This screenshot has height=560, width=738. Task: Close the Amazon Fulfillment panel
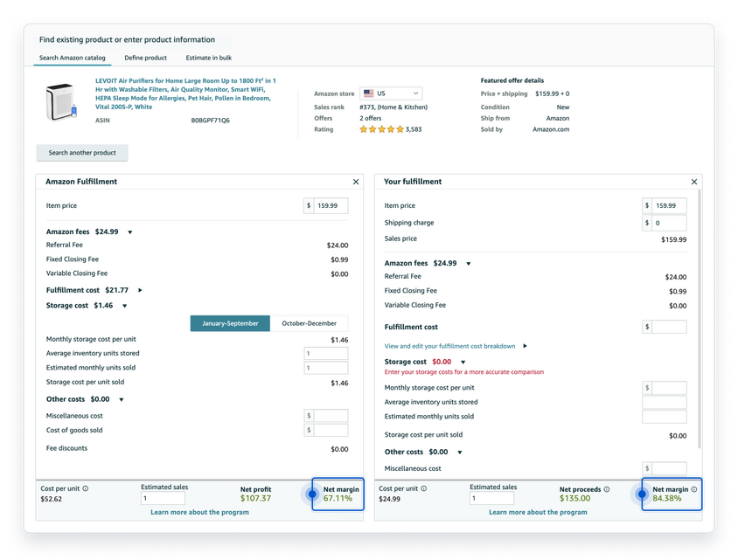[356, 182]
